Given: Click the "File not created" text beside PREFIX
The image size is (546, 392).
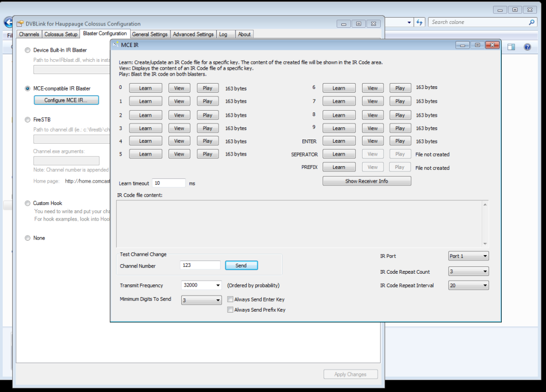Looking at the screenshot, I should (x=432, y=168).
